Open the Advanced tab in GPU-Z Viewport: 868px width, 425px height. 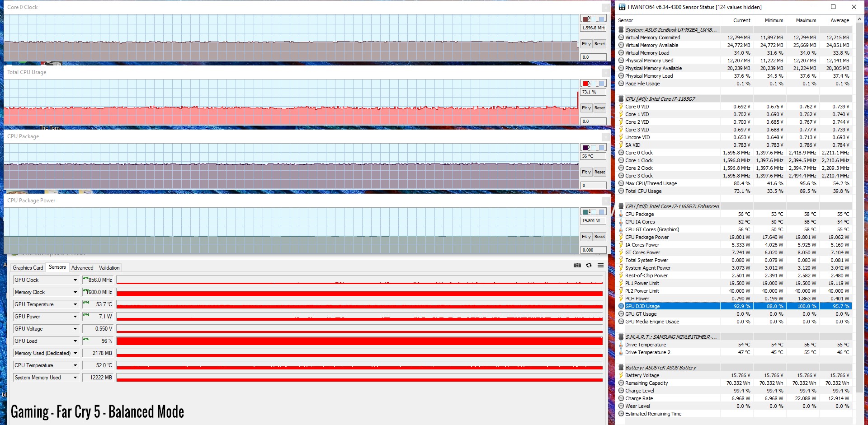click(82, 268)
